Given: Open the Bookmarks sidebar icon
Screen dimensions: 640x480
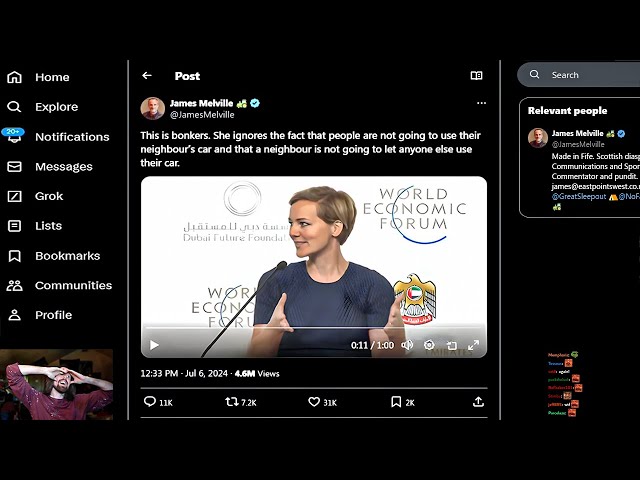Looking at the screenshot, I should click(x=14, y=256).
